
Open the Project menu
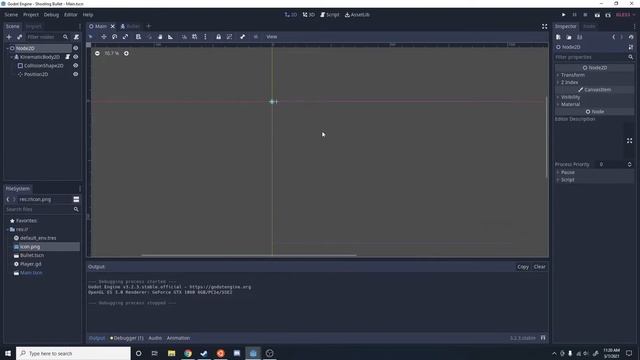31,15
